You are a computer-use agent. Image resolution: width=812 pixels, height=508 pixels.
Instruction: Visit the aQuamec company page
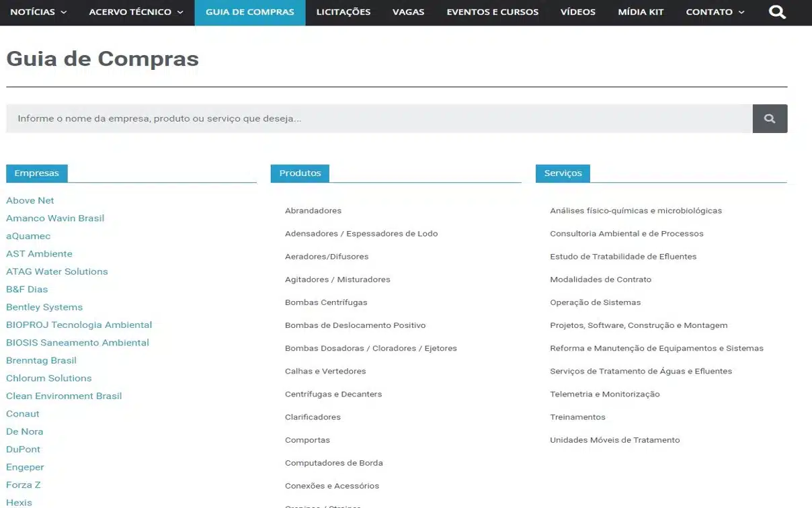coord(28,236)
